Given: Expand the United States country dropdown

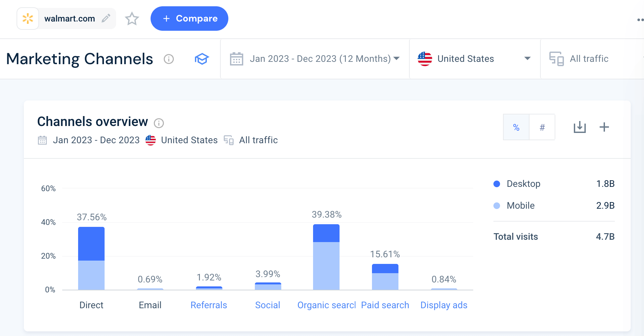Looking at the screenshot, I should pyautogui.click(x=475, y=59).
